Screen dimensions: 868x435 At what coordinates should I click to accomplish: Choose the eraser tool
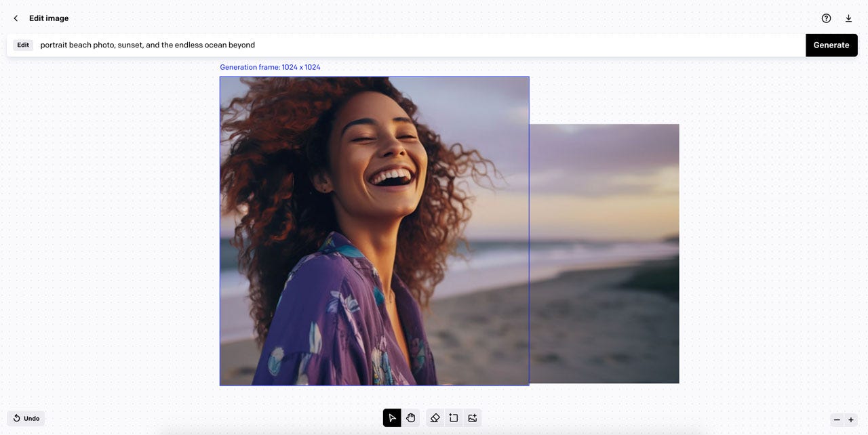[x=435, y=418]
